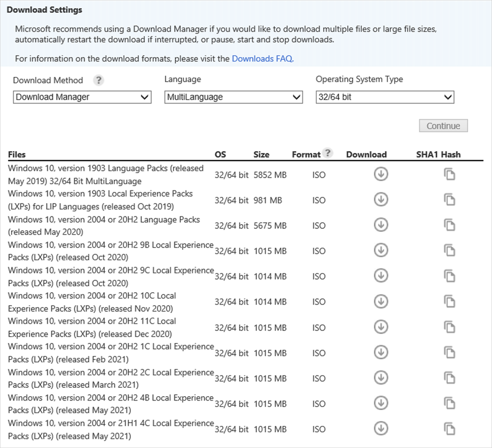This screenshot has width=492, height=448.
Task: Download 2004 or 20H2 Language Packs ISO
Action: click(x=381, y=225)
